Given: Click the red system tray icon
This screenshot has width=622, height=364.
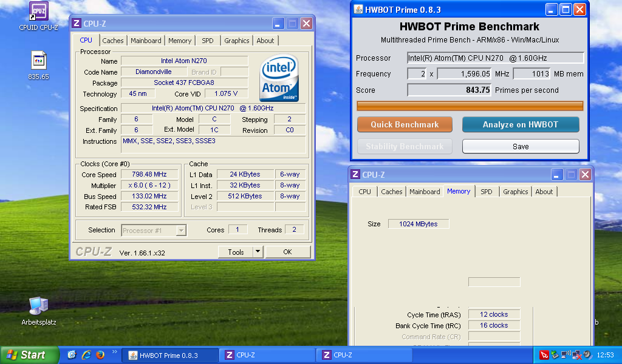Looking at the screenshot, I should tap(544, 355).
